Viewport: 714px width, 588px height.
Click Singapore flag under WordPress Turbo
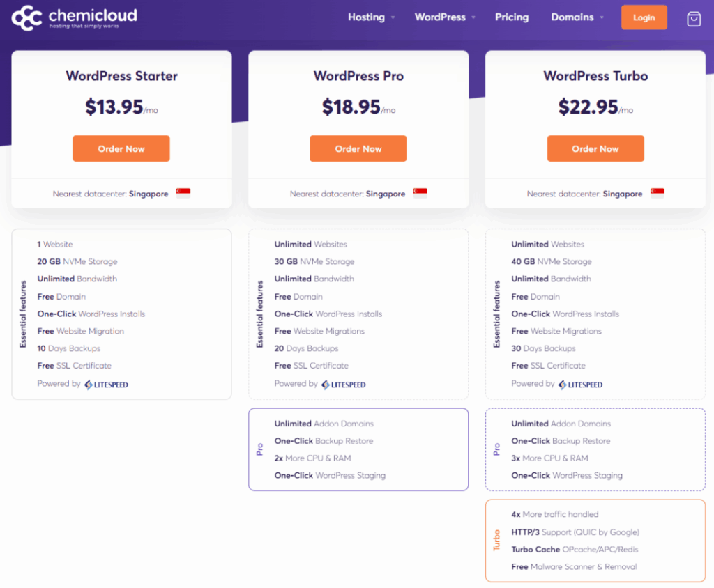pos(658,193)
